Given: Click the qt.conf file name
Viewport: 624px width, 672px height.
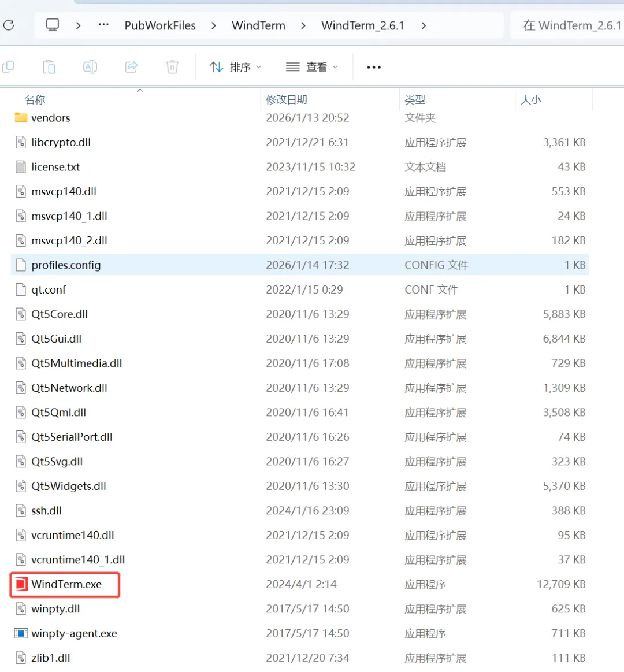Looking at the screenshot, I should 49,290.
